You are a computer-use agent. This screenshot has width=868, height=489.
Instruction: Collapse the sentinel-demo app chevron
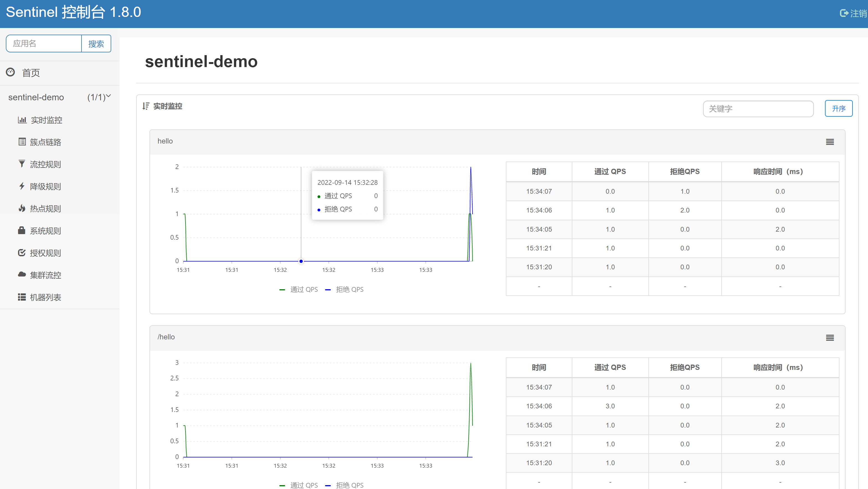click(x=108, y=96)
